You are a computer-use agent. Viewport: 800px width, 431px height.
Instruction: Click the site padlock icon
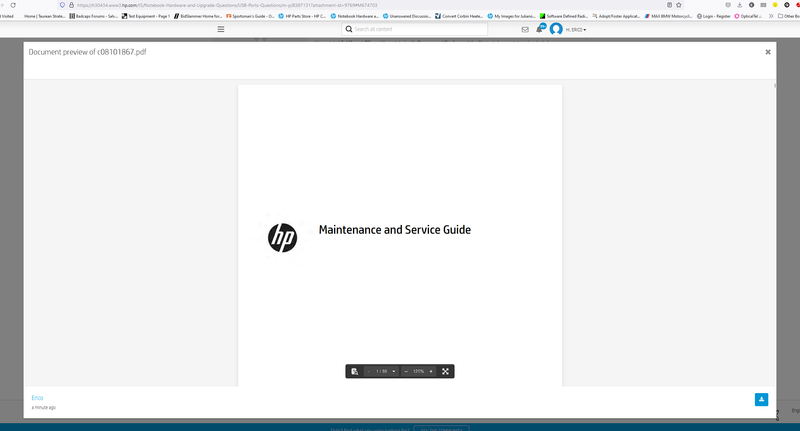pyautogui.click(x=71, y=5)
